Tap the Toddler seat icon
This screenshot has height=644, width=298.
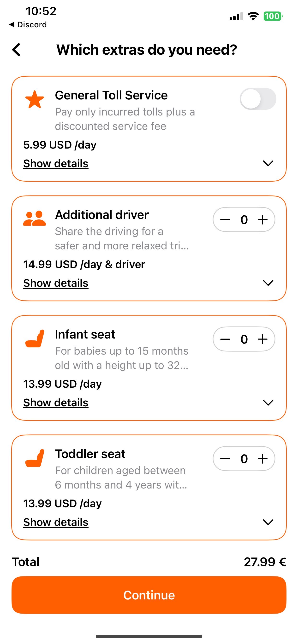tap(35, 458)
